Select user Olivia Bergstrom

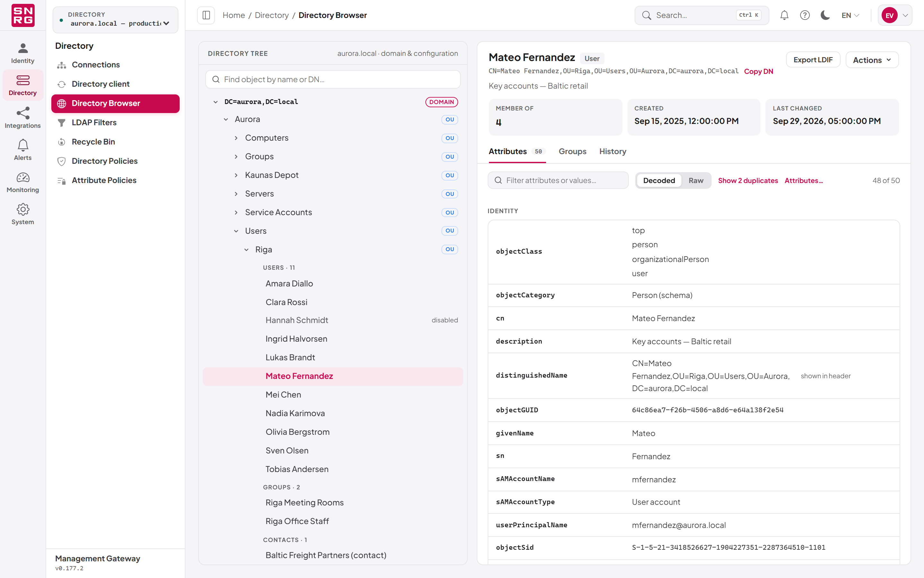coord(333,432)
